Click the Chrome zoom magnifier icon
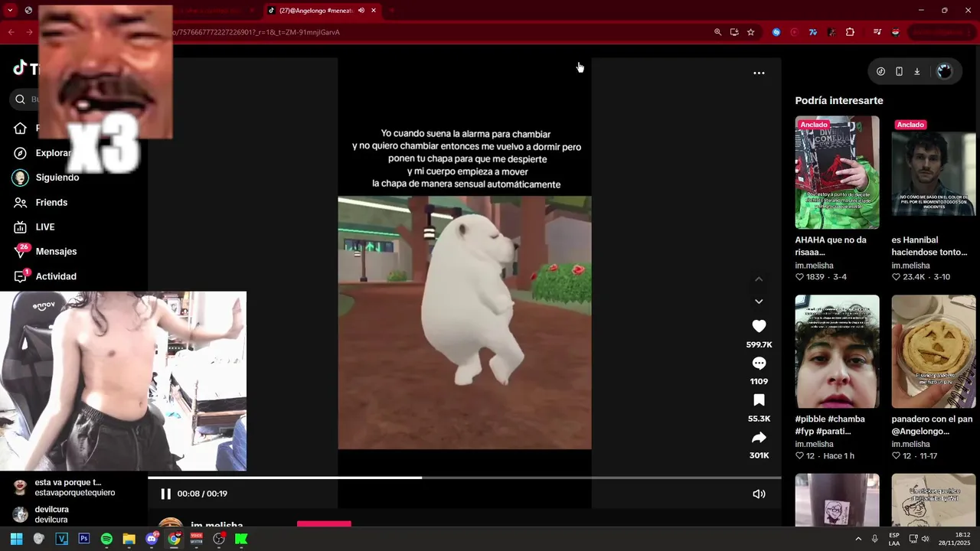Image resolution: width=980 pixels, height=551 pixels. pyautogui.click(x=717, y=32)
